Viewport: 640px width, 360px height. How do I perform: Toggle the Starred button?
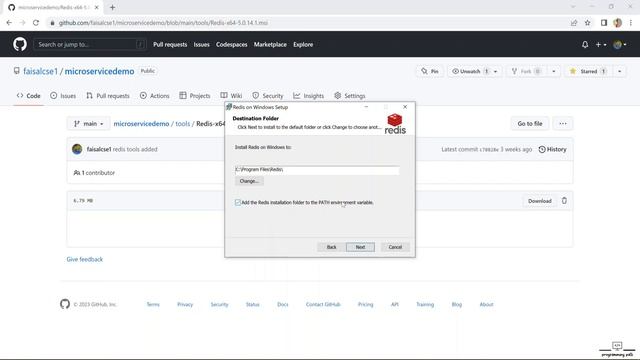588,71
